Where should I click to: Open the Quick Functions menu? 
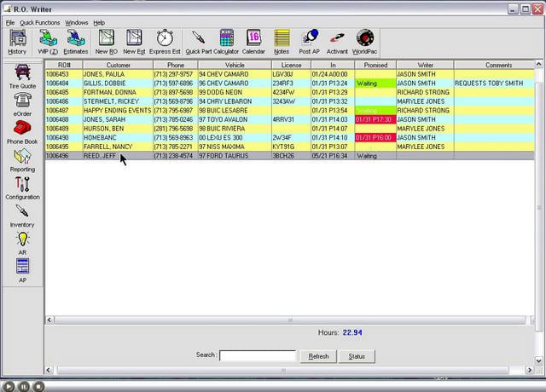coord(40,23)
